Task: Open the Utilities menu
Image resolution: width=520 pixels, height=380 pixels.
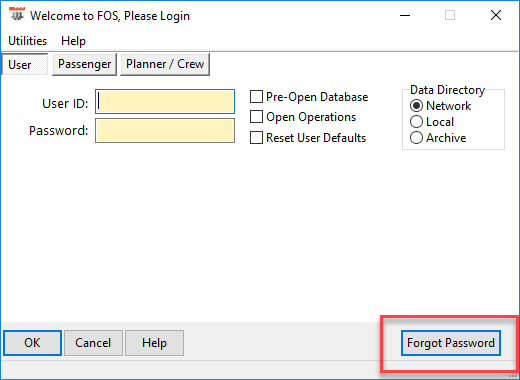Action: pyautogui.click(x=28, y=41)
